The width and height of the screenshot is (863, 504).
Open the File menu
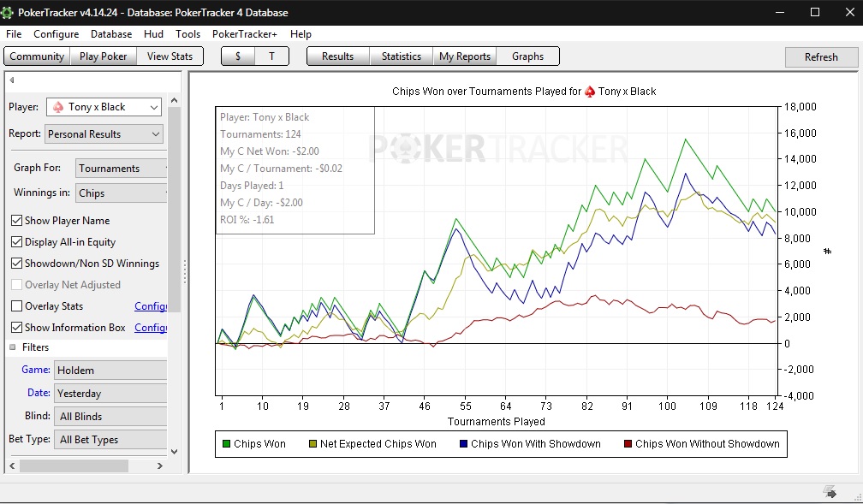click(14, 34)
